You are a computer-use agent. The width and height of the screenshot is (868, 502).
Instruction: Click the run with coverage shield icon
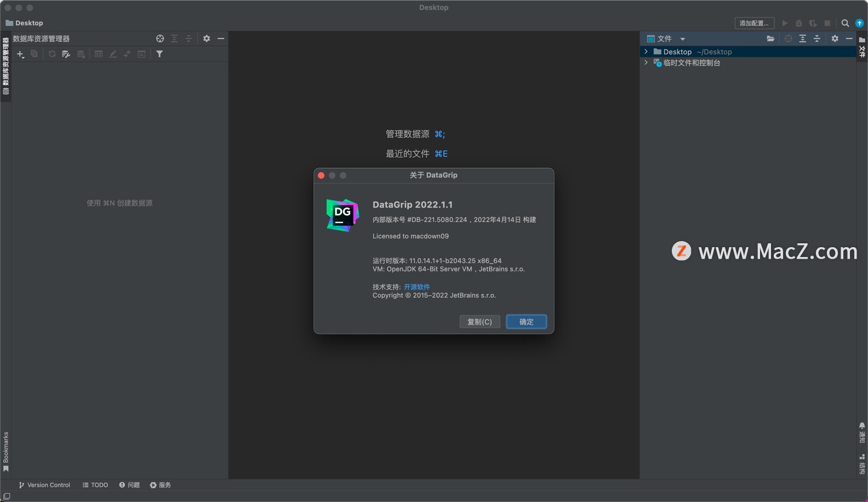[x=813, y=23]
